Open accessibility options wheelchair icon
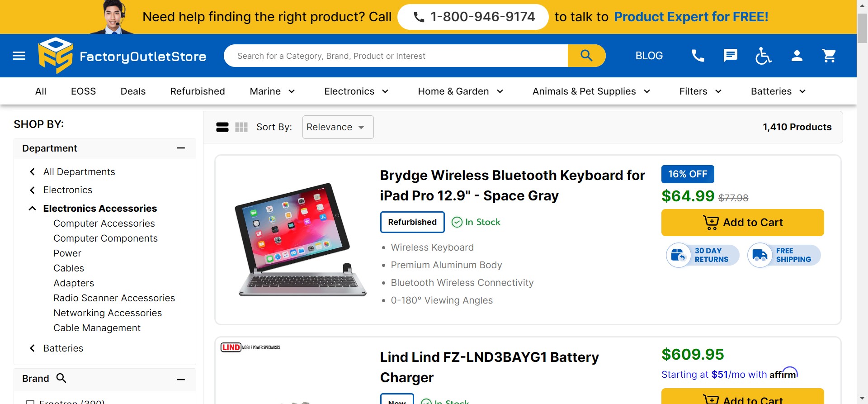This screenshot has height=404, width=868. (763, 56)
